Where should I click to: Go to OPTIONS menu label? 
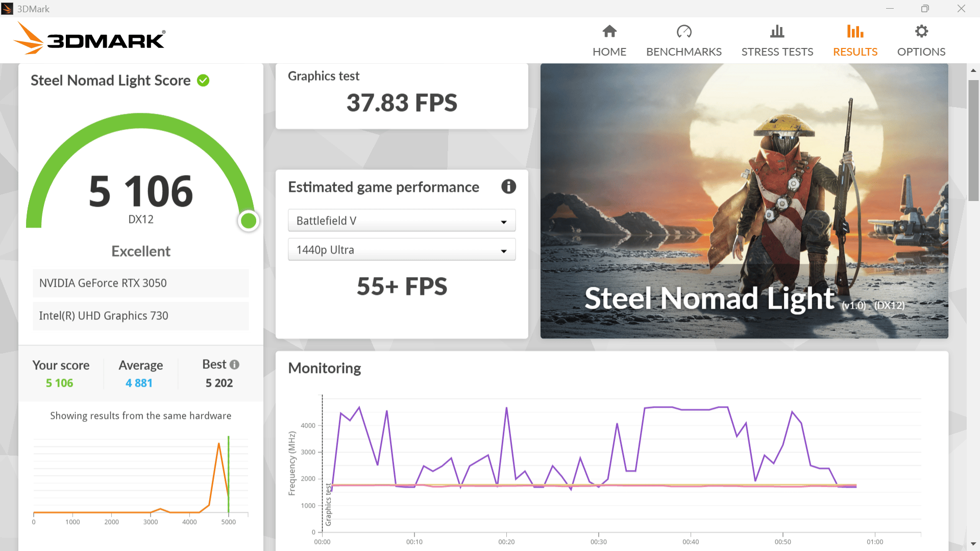[x=921, y=52]
